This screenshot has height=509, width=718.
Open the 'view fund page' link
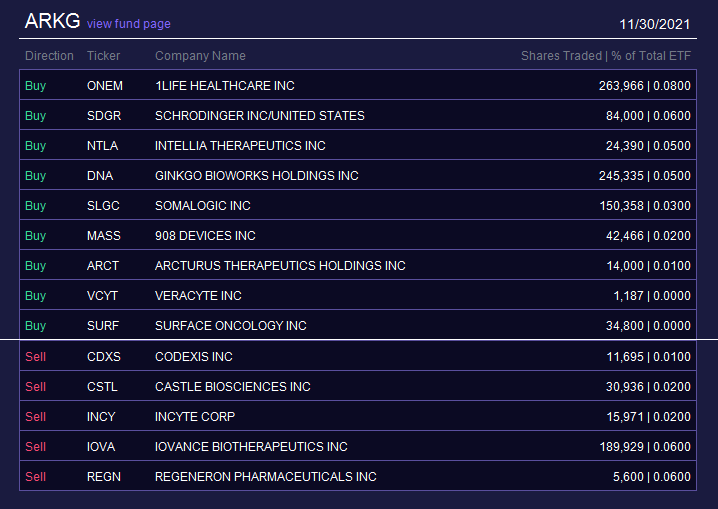(129, 24)
